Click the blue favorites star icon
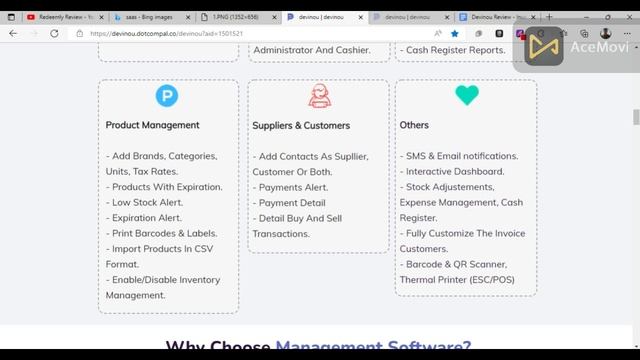This screenshot has height=360, width=640. 455,33
